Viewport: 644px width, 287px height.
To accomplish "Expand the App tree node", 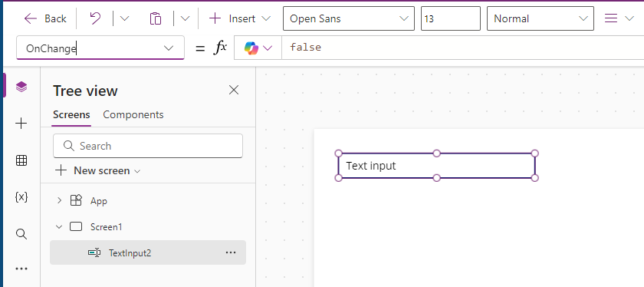I will (x=59, y=200).
